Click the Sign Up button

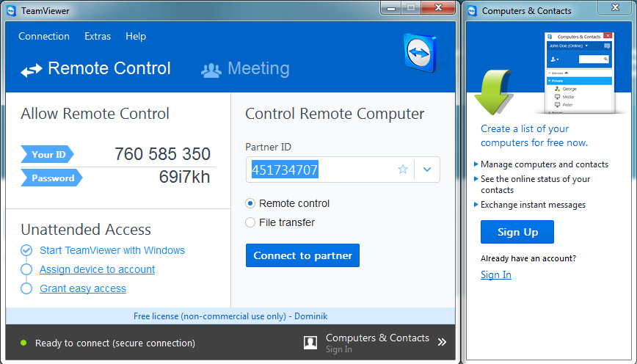pos(517,232)
